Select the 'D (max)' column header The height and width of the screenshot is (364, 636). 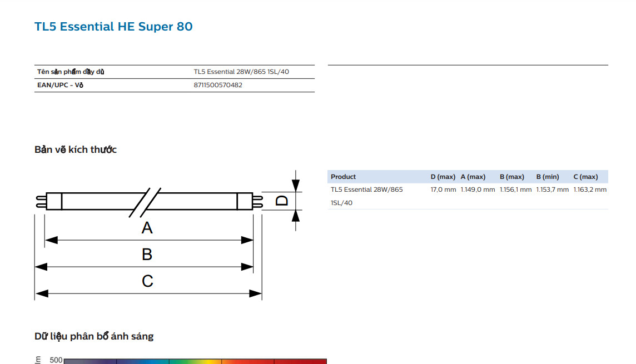point(443,177)
